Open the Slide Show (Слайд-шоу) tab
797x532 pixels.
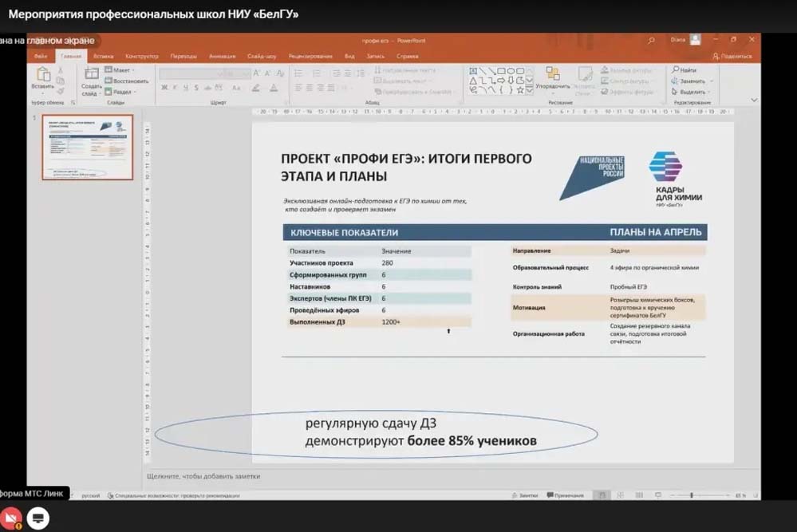tap(262, 57)
